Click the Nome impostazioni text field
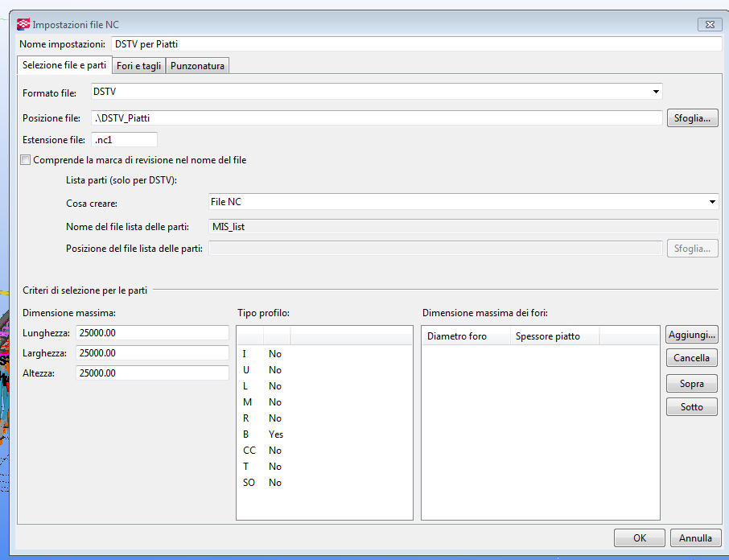This screenshot has height=560, width=729. tap(416, 44)
